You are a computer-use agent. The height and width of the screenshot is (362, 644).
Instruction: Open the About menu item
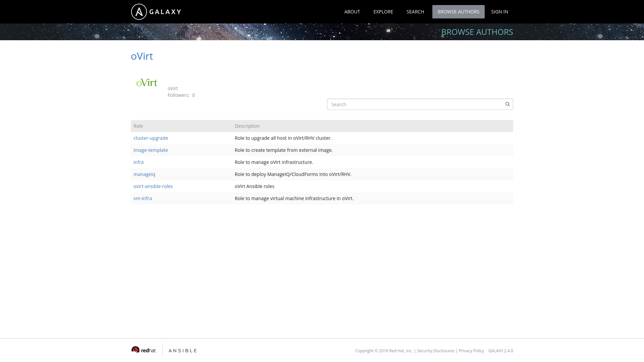point(352,12)
